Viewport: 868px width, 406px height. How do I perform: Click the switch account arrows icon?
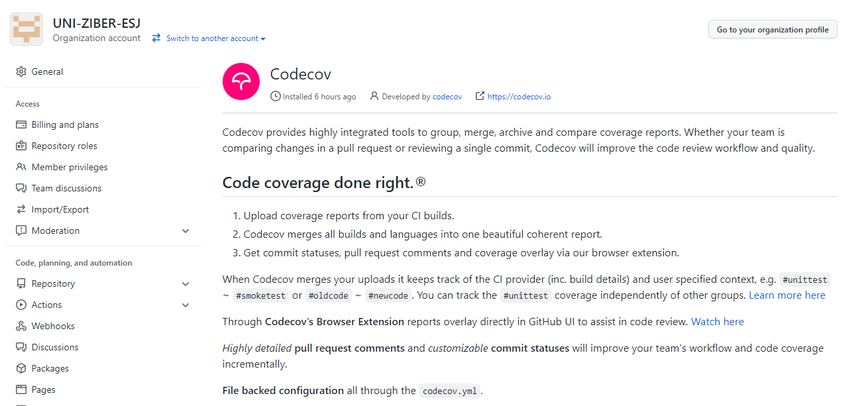coord(156,38)
